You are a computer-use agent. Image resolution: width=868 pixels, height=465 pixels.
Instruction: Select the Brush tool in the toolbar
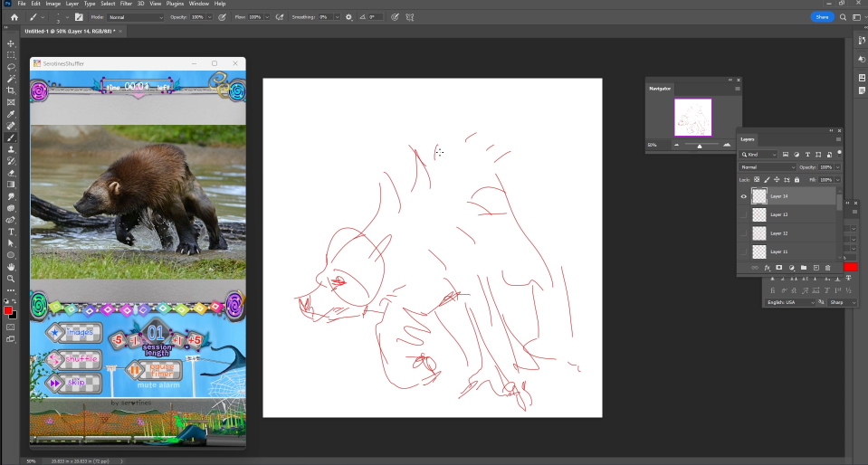11,138
